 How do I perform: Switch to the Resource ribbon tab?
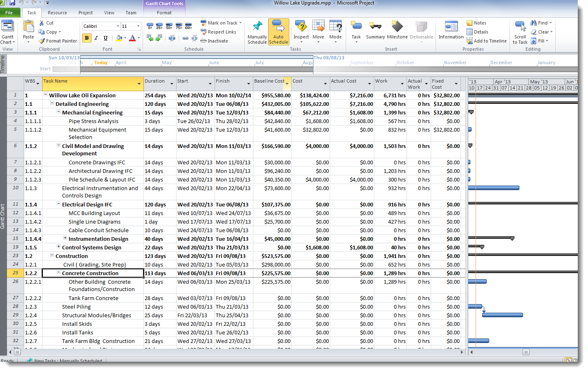click(x=57, y=13)
